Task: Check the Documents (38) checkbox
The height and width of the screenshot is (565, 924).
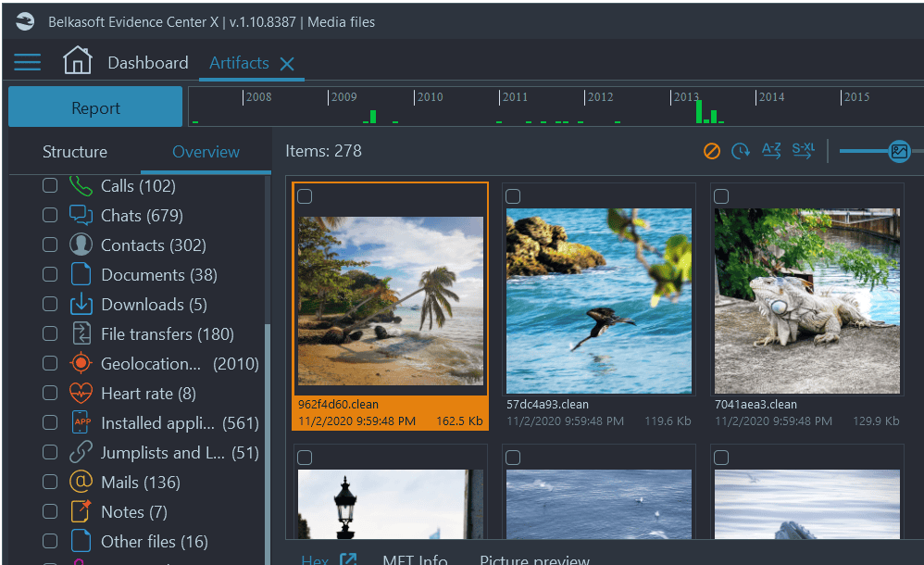Action: (x=50, y=274)
